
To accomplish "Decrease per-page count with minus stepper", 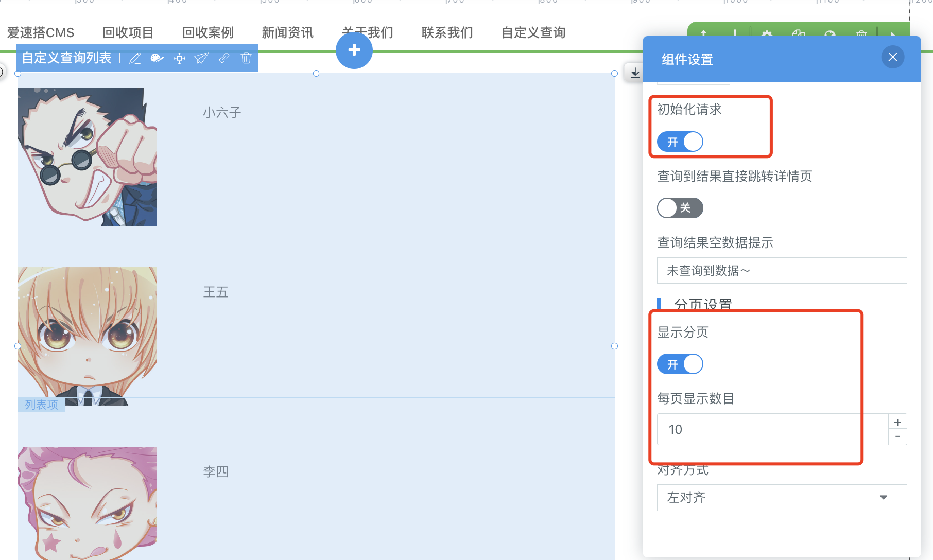I will (897, 436).
